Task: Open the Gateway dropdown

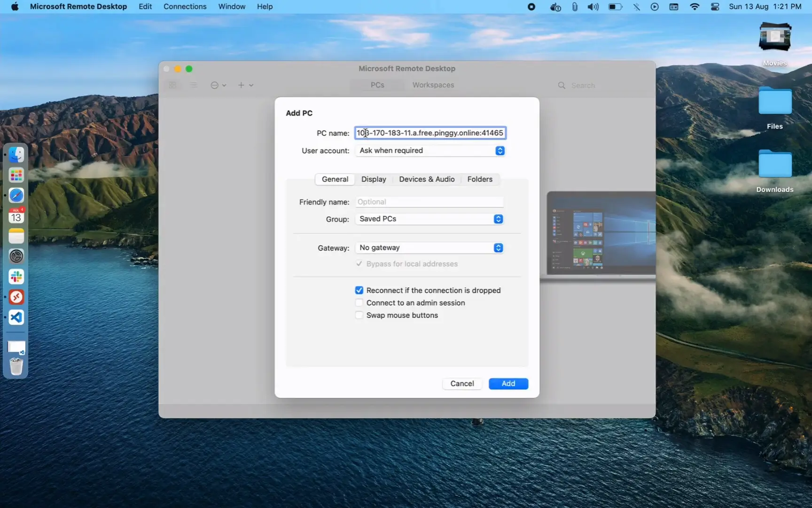Action: pyautogui.click(x=429, y=247)
